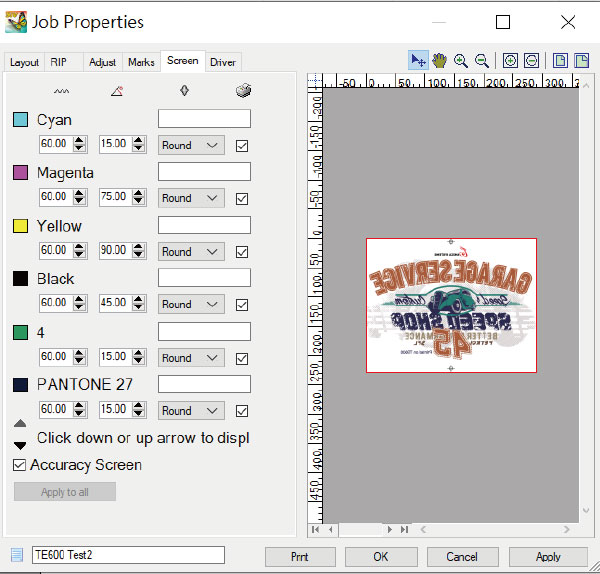This screenshot has height=574, width=600.
Task: Expand the Yellow dot shape dropdown
Action: (x=191, y=251)
